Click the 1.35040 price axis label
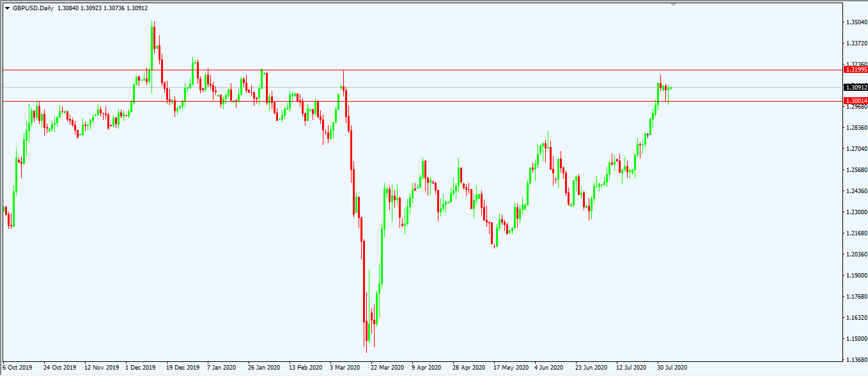Image resolution: width=868 pixels, height=376 pixels. [x=856, y=22]
